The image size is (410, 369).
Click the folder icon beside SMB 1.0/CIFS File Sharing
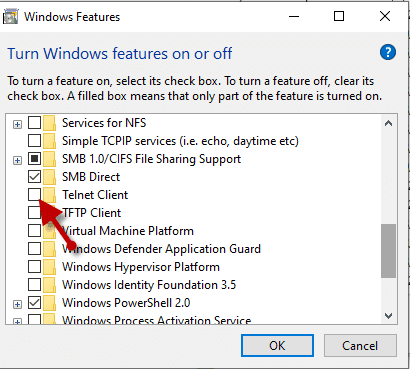pos(50,159)
